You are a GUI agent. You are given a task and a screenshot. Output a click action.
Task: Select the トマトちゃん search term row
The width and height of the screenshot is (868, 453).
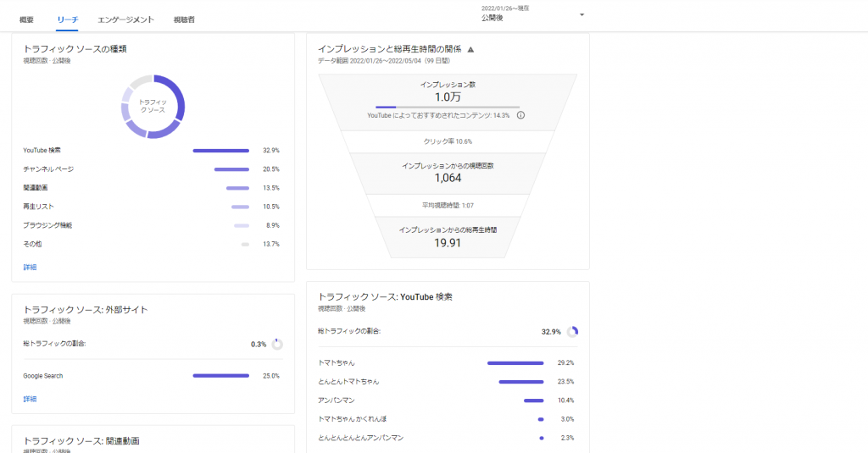click(x=447, y=362)
